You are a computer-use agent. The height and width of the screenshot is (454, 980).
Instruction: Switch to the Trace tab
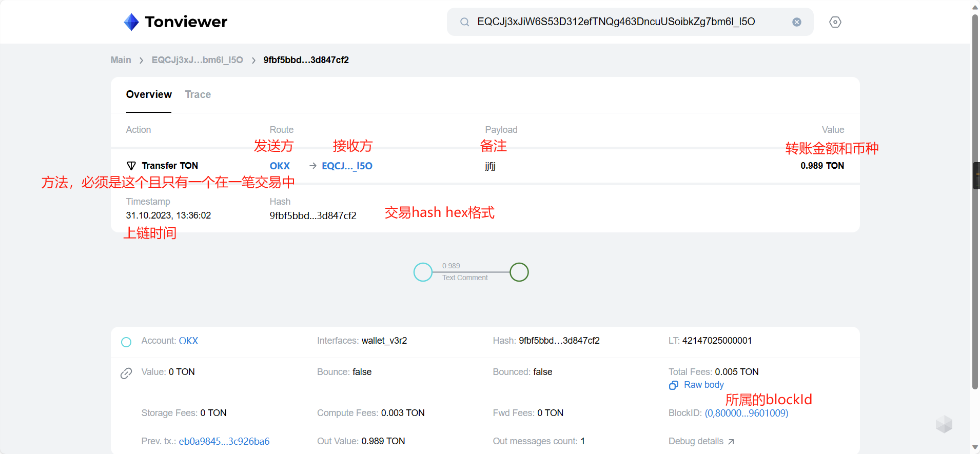(x=198, y=94)
